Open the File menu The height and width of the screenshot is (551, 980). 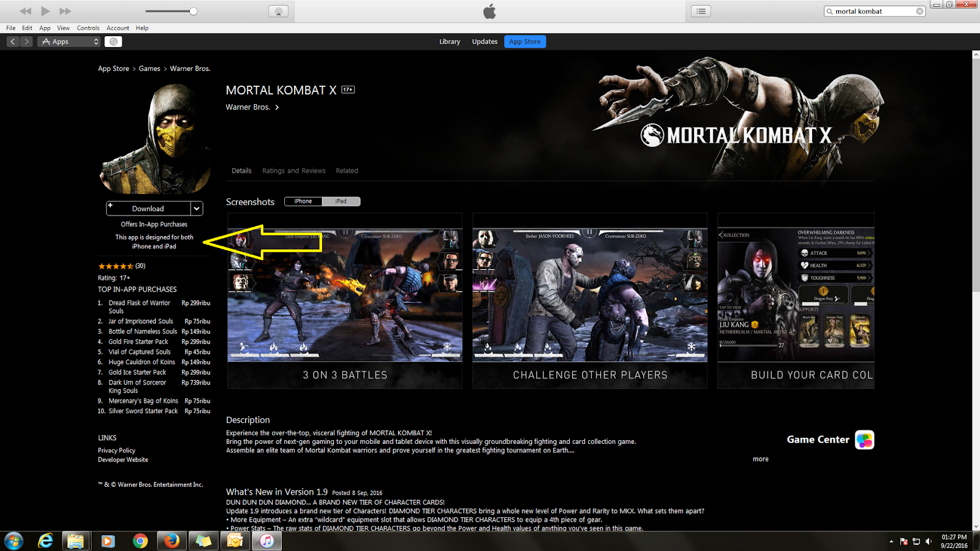coord(11,28)
